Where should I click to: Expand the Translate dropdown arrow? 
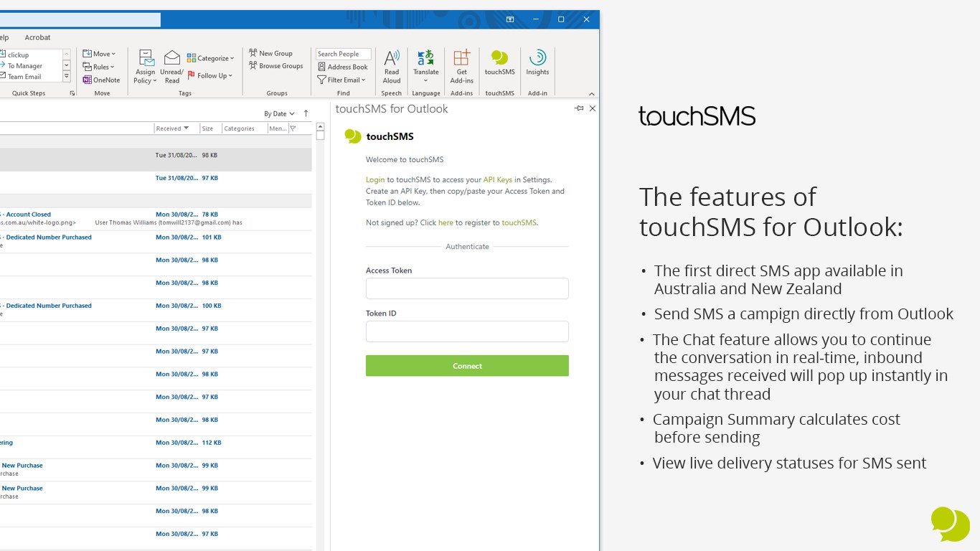(425, 80)
